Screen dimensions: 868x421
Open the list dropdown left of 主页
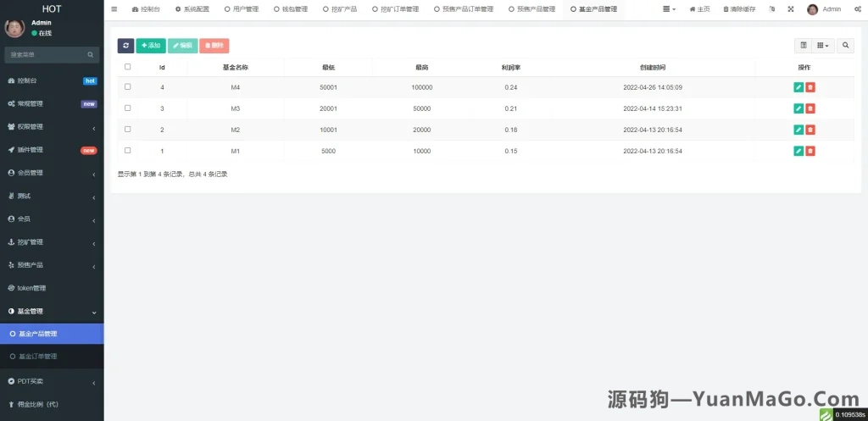pos(670,9)
